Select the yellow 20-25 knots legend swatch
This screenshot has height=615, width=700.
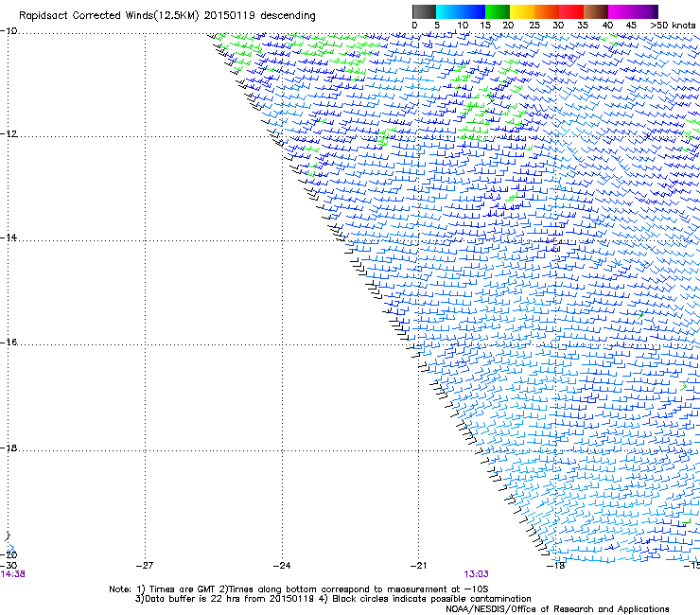(x=522, y=11)
